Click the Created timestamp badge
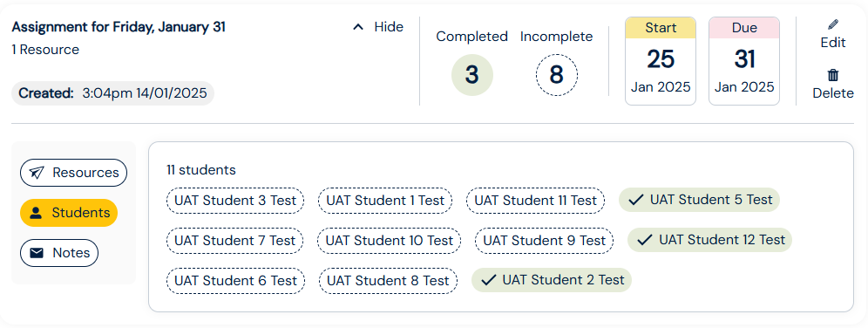 click(x=113, y=93)
